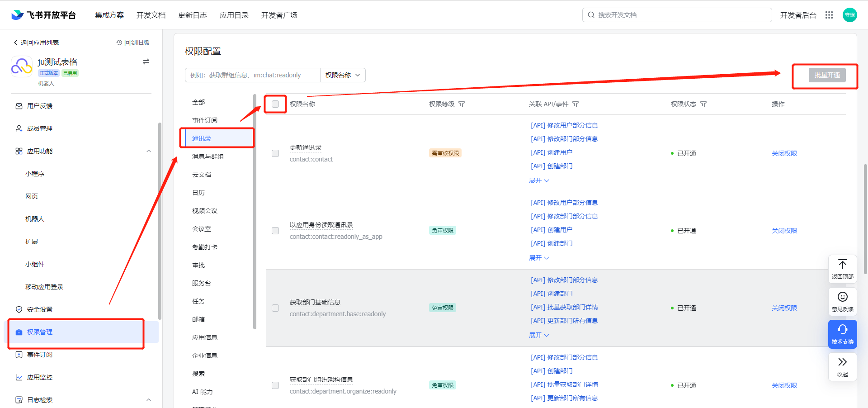The image size is (868, 408).
Task: Open 开发者广场 in top navigation
Action: point(279,15)
